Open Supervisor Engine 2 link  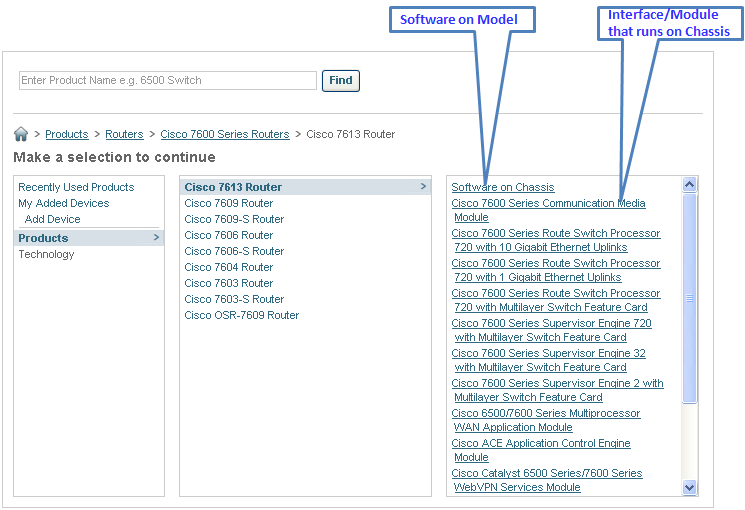point(557,390)
